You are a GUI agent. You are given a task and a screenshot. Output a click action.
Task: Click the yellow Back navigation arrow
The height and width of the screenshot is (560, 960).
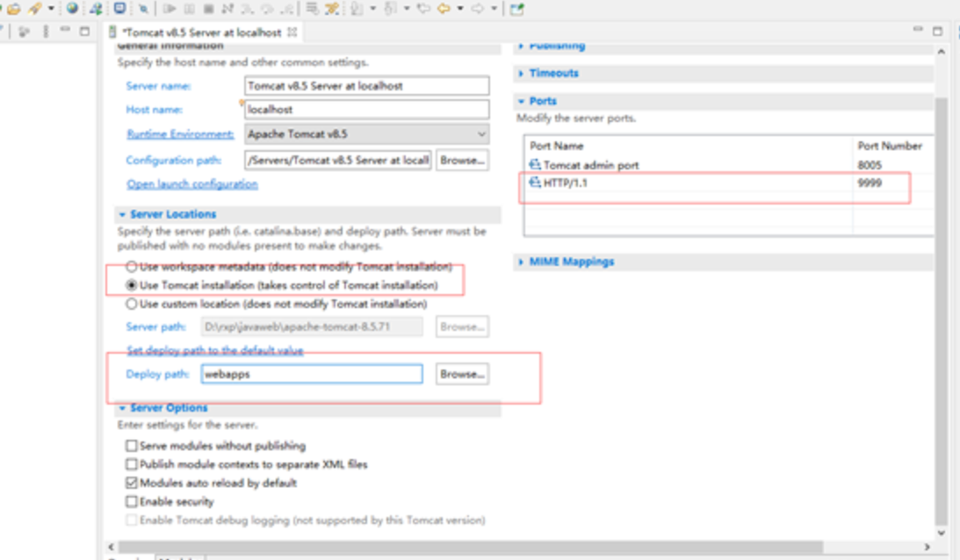[x=444, y=9]
